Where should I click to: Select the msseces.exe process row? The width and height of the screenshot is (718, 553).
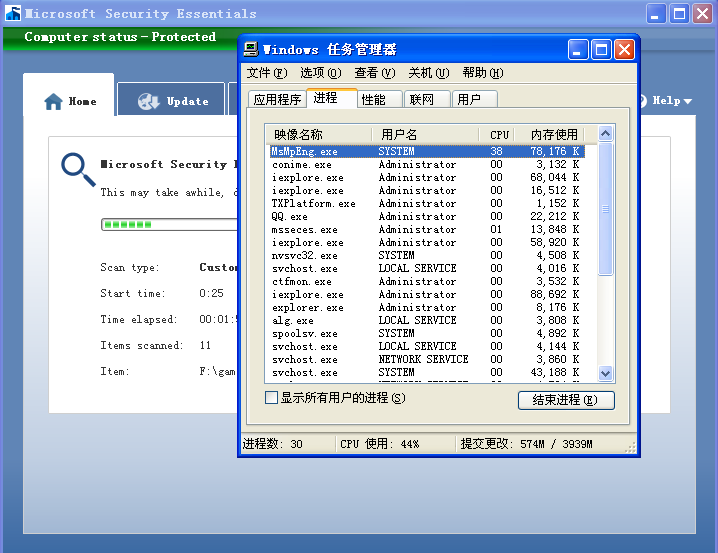pos(427,229)
